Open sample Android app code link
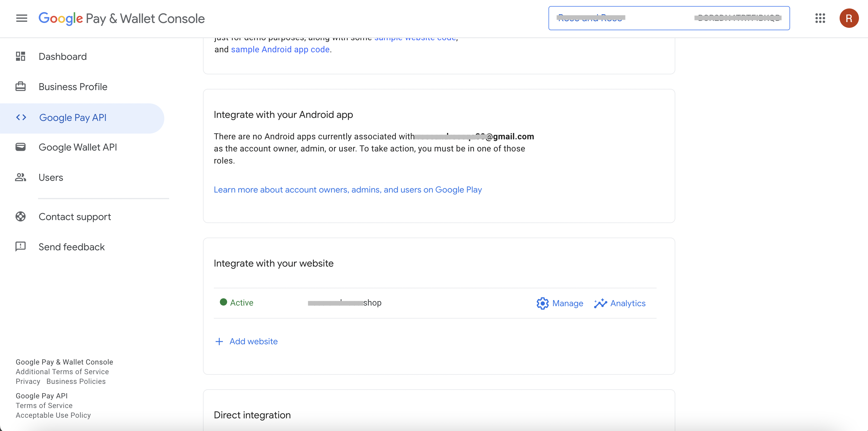The width and height of the screenshot is (868, 431). [x=280, y=49]
